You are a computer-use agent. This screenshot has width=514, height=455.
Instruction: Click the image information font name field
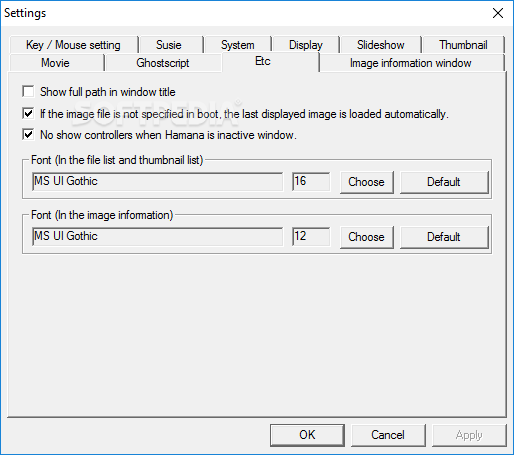click(158, 237)
